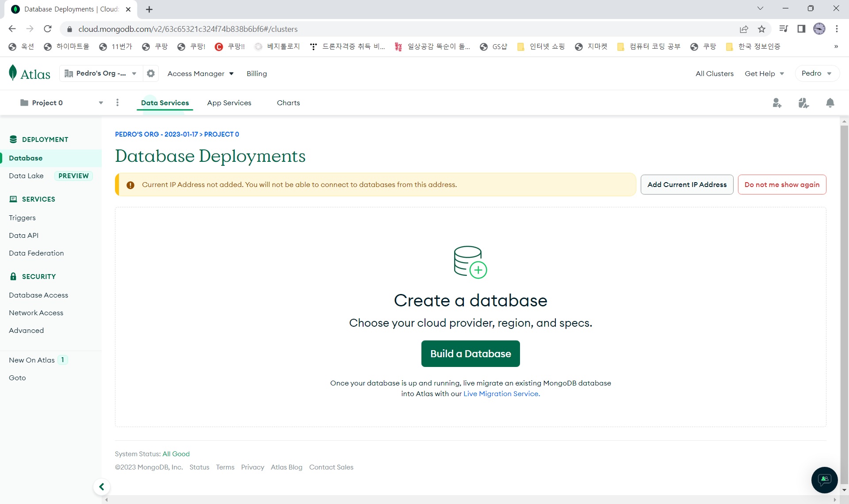Click invite user to project icon

pyautogui.click(x=777, y=103)
